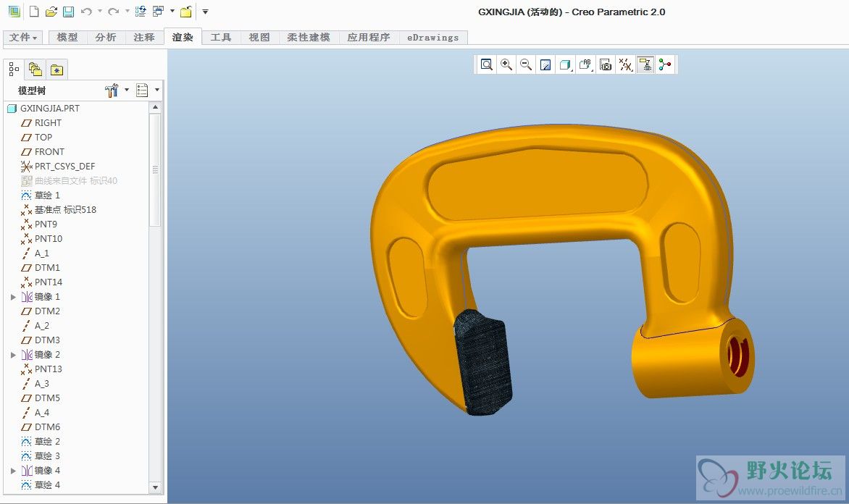Save the model with the floppy icon
This screenshot has height=504, width=849.
[x=68, y=12]
